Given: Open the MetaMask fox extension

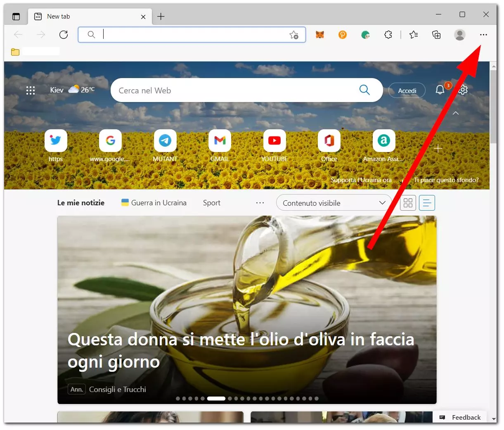Looking at the screenshot, I should tap(320, 35).
